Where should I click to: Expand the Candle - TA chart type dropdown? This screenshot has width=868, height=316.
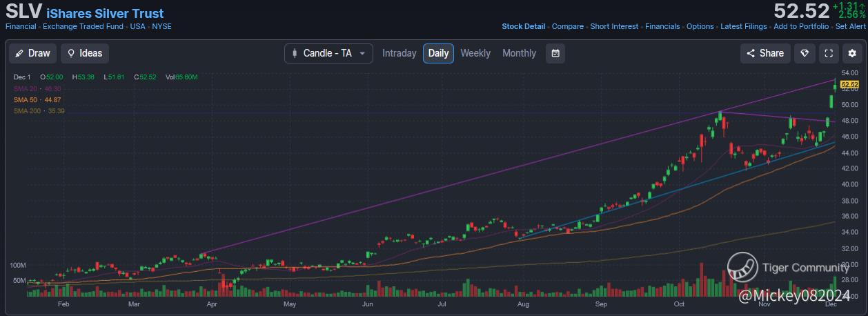click(328, 53)
